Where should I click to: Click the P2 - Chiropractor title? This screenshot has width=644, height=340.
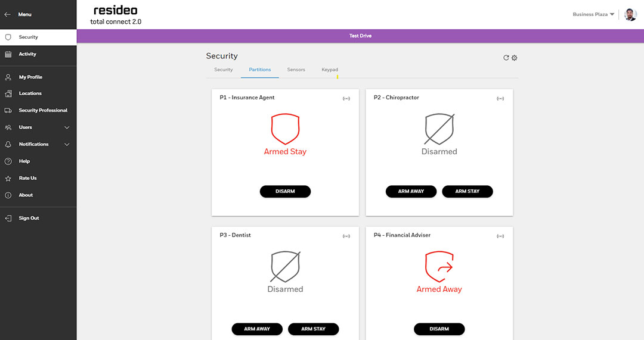(397, 98)
